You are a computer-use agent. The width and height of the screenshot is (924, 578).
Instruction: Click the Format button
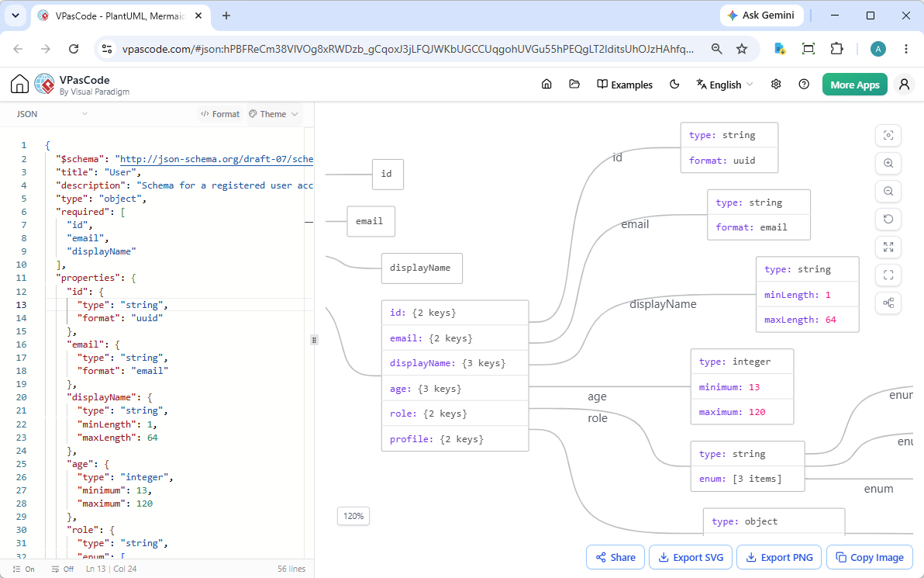click(x=220, y=114)
